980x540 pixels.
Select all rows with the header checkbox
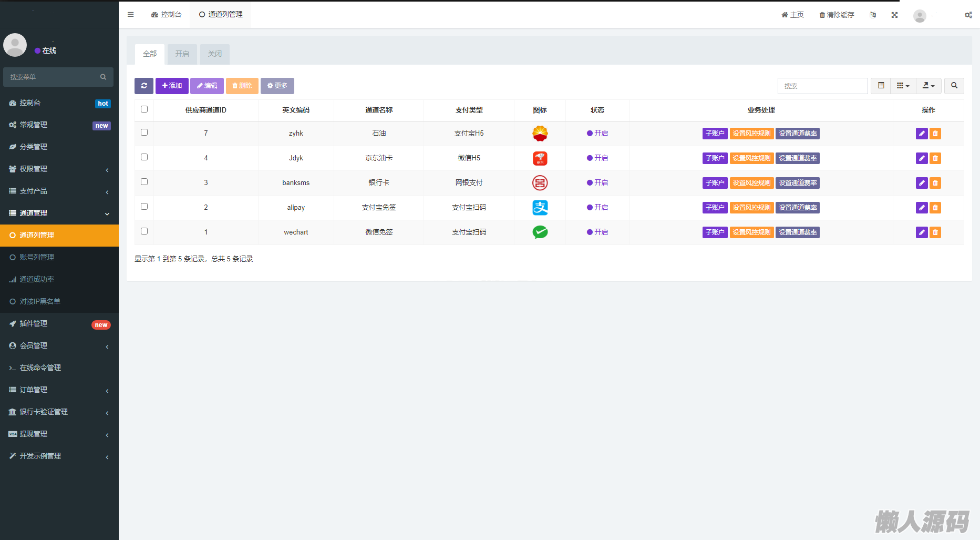click(x=145, y=109)
